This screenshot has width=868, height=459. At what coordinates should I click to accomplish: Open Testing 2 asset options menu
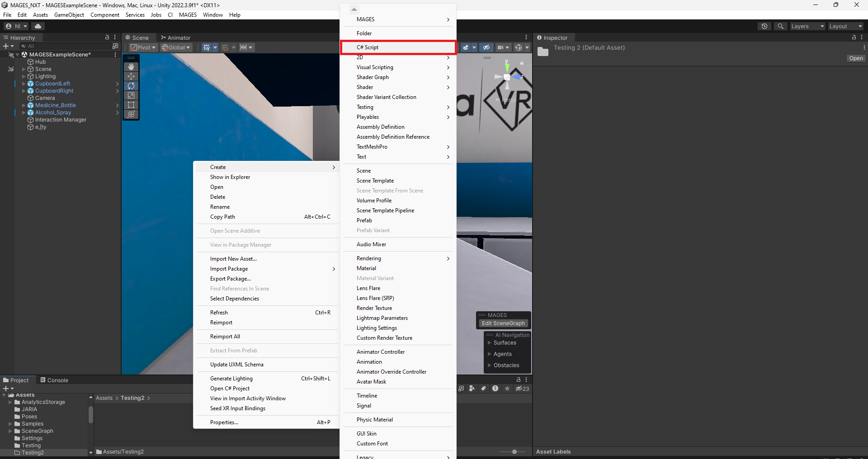(x=864, y=47)
